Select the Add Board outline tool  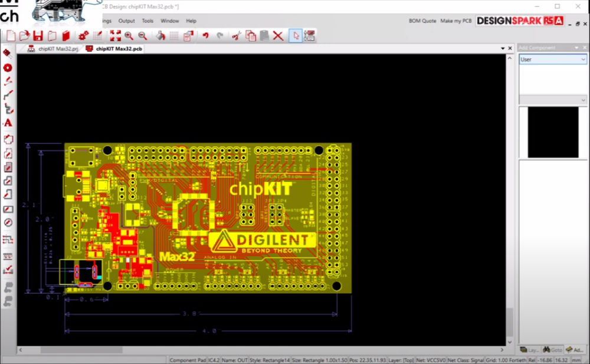click(x=8, y=140)
